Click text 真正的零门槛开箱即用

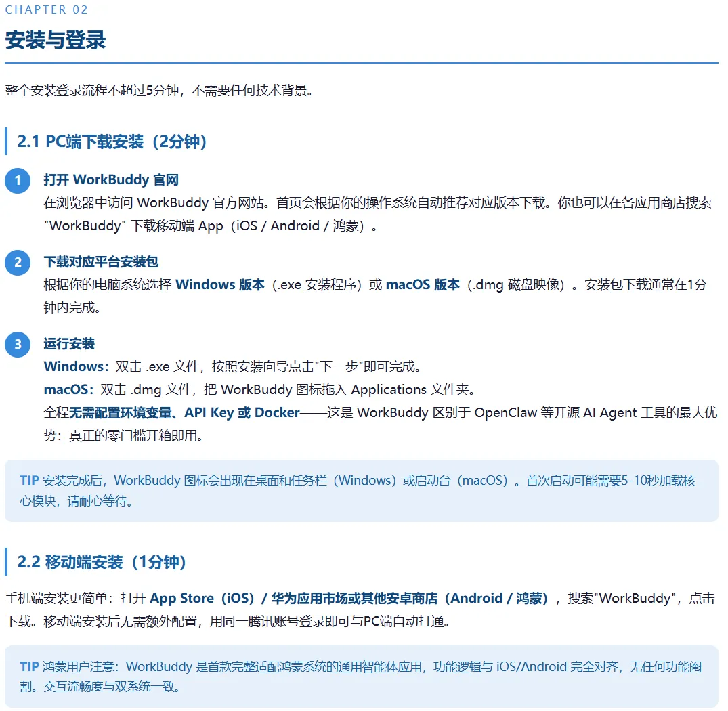pyautogui.click(x=132, y=436)
